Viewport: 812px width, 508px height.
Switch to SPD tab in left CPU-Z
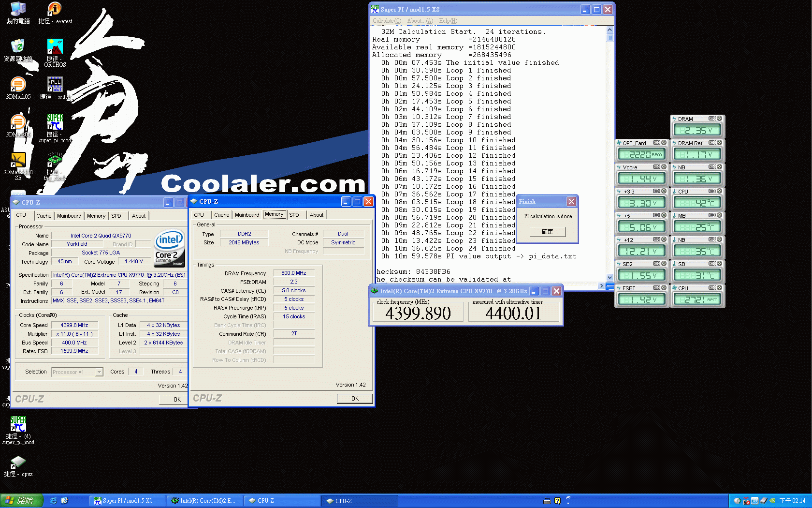(116, 216)
